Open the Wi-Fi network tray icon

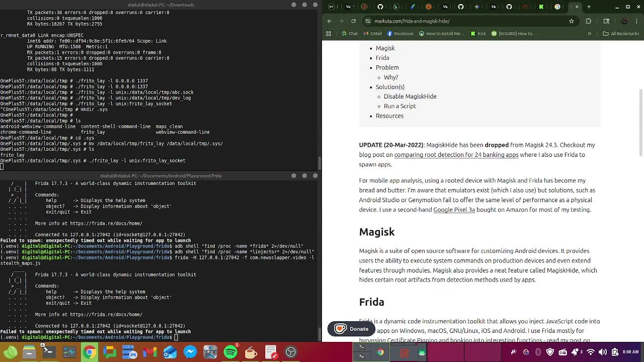point(591,352)
